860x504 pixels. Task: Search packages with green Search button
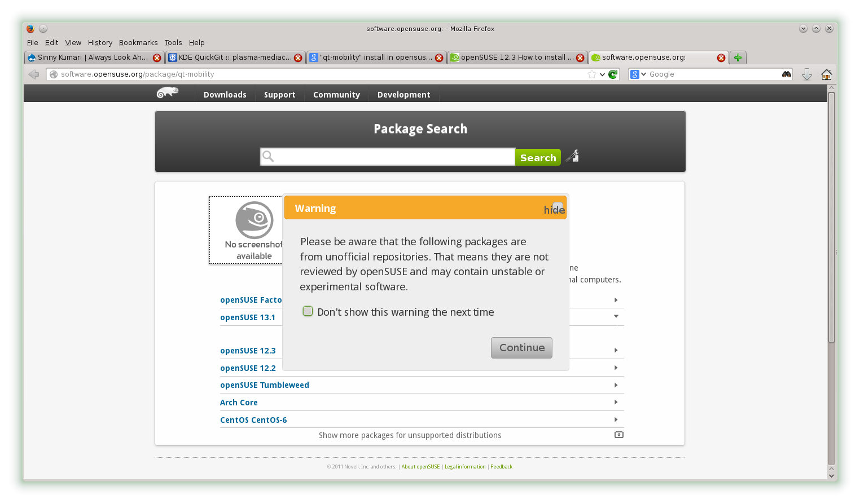pos(538,157)
